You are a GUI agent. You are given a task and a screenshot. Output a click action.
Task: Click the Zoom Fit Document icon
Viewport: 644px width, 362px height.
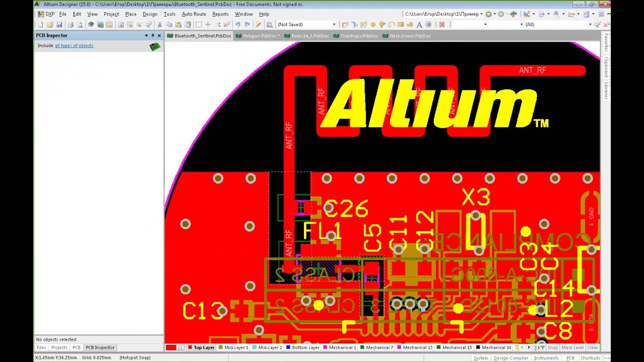pyautogui.click(x=120, y=24)
